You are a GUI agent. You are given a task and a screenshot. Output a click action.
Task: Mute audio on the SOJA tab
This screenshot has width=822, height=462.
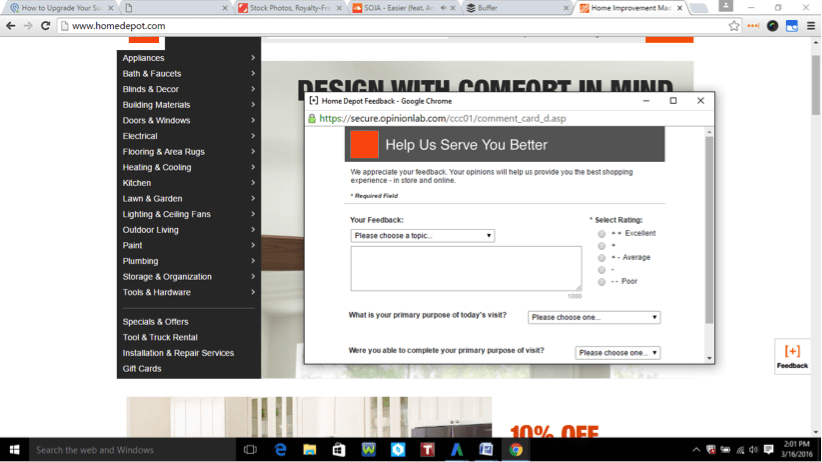(444, 8)
